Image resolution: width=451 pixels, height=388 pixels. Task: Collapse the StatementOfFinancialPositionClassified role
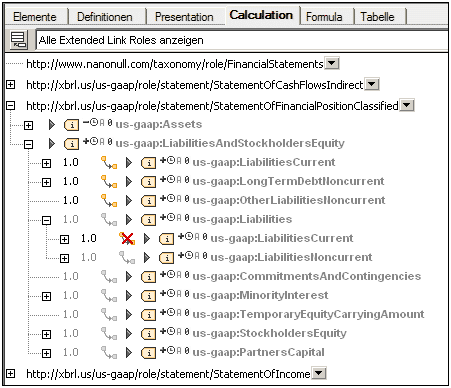point(11,106)
